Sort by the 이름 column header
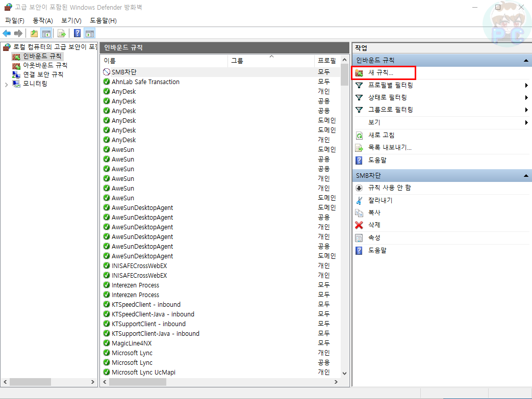The image size is (532, 399). (164, 61)
